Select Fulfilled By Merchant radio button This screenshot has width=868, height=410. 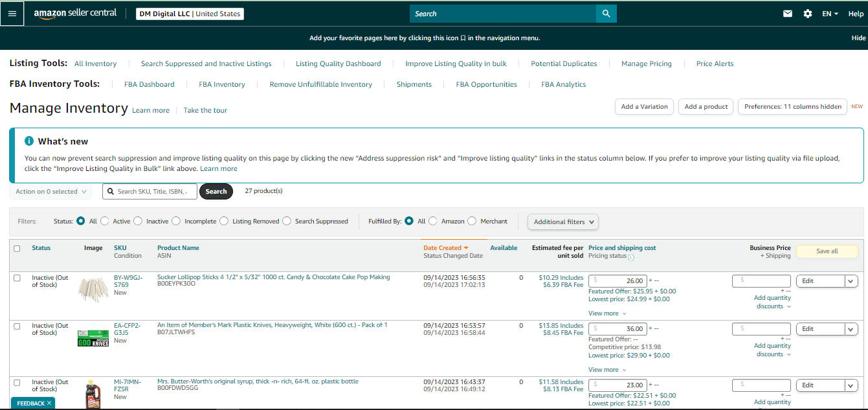472,221
